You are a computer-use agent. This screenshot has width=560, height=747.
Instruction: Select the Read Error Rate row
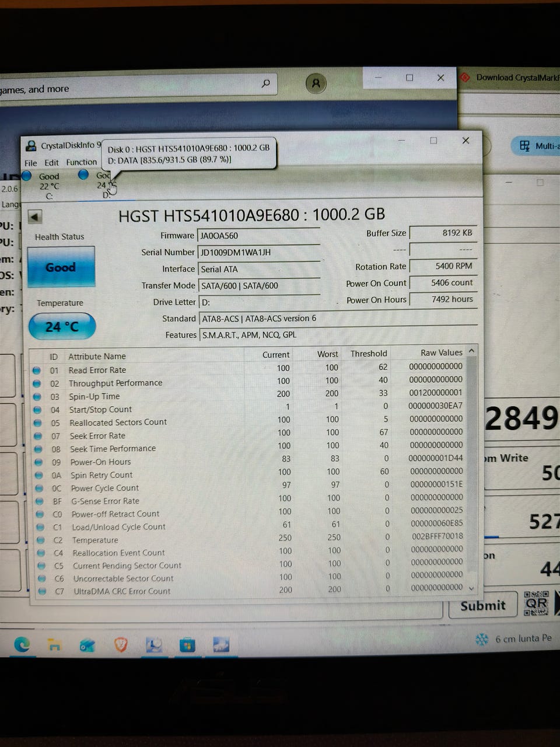point(248,369)
